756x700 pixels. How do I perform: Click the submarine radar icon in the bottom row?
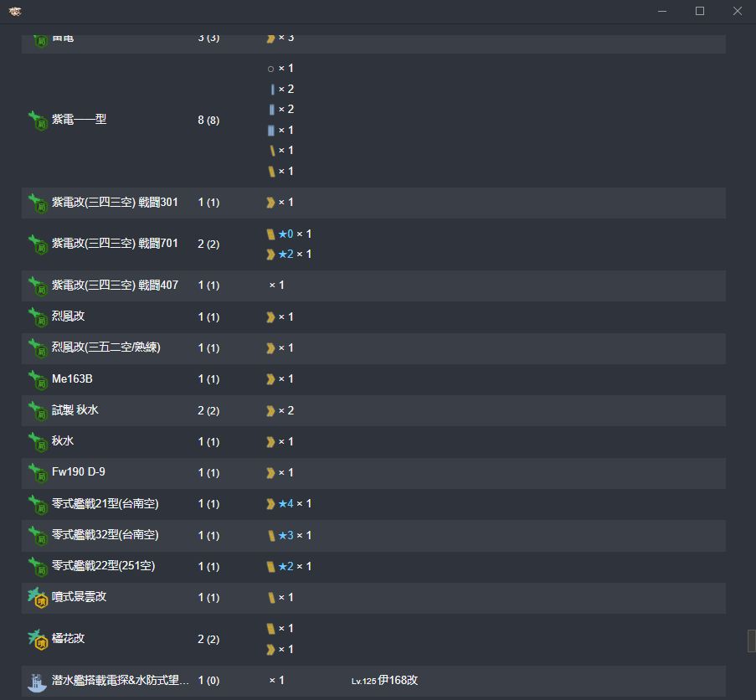(x=37, y=682)
